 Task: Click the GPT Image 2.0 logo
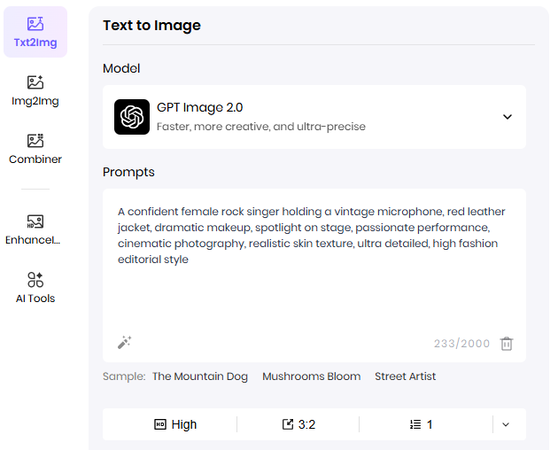[132, 117]
